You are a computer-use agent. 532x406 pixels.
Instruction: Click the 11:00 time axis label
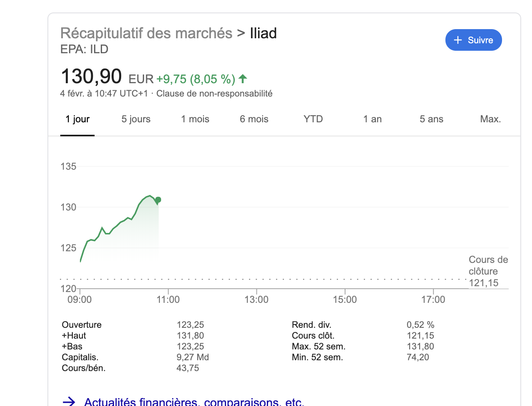(x=168, y=300)
